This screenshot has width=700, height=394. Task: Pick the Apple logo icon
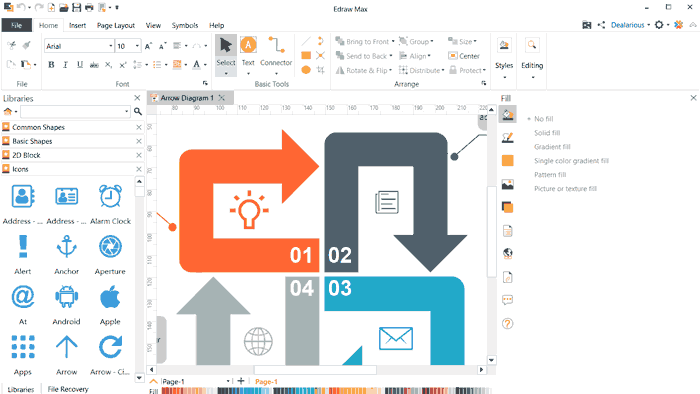[110, 297]
